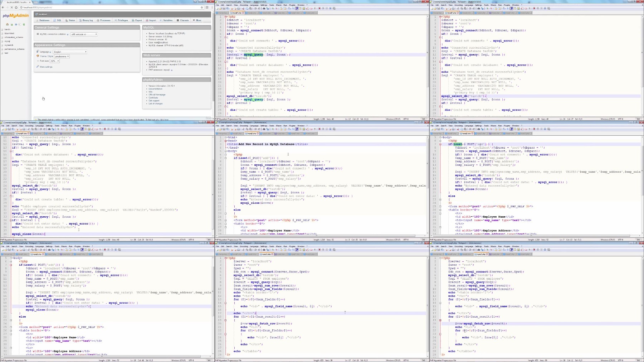644x362 pixels.
Task: Select information_schema database in phpMyAdmin sidebar
Action: 14,37
